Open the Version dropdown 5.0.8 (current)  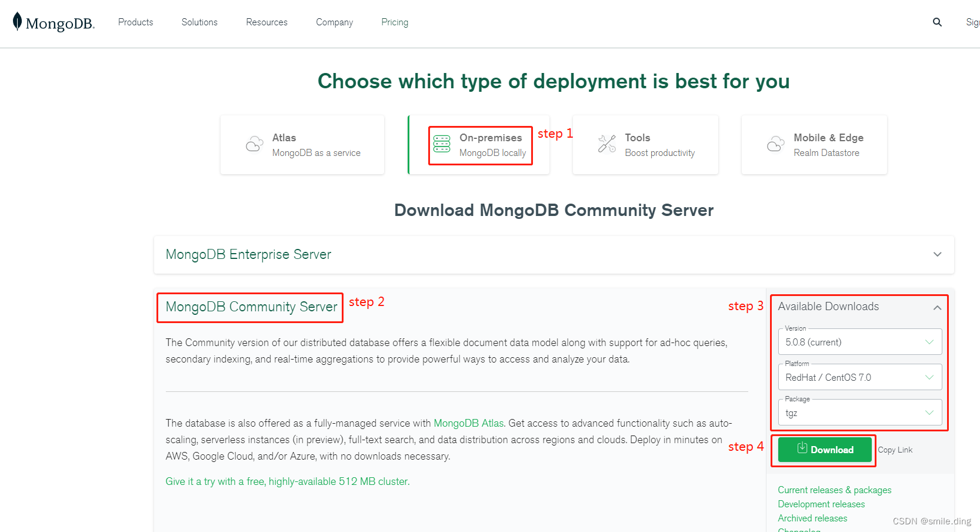[860, 342]
